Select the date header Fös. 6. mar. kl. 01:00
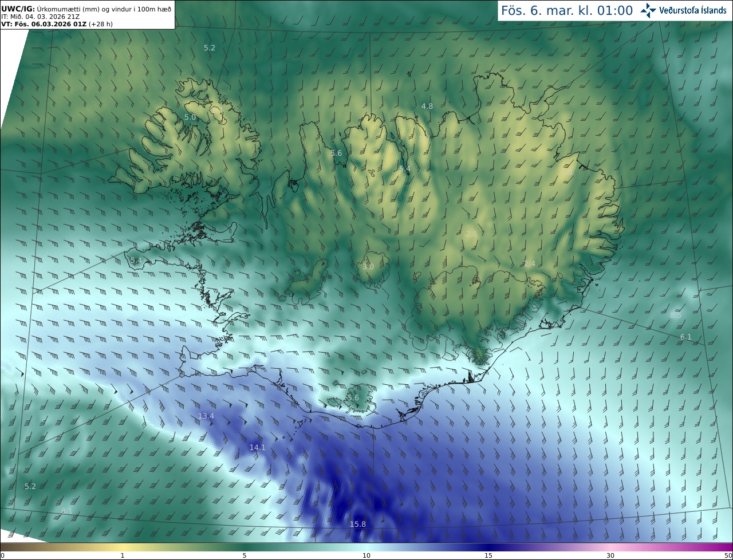This screenshot has height=560, width=733. click(x=567, y=10)
